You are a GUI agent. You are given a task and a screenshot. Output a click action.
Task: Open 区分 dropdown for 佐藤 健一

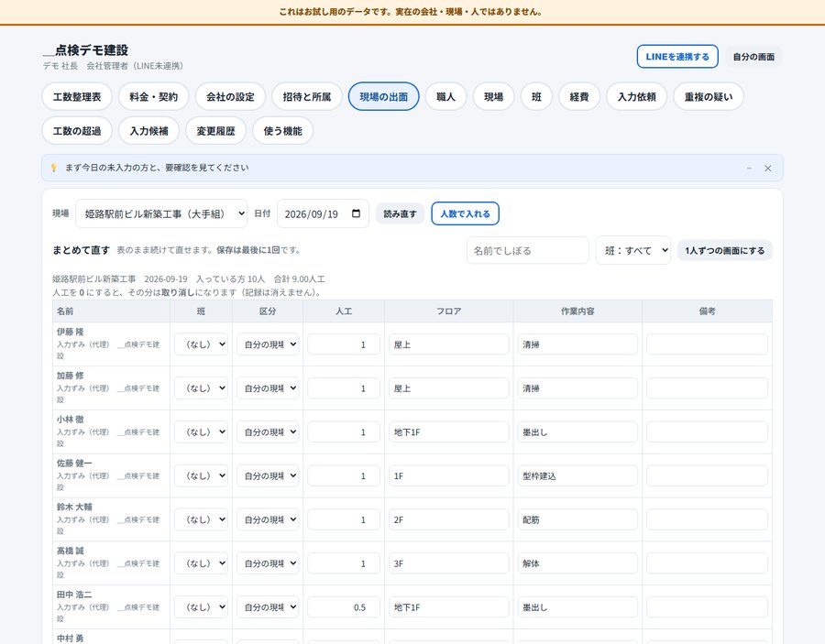tap(268, 475)
